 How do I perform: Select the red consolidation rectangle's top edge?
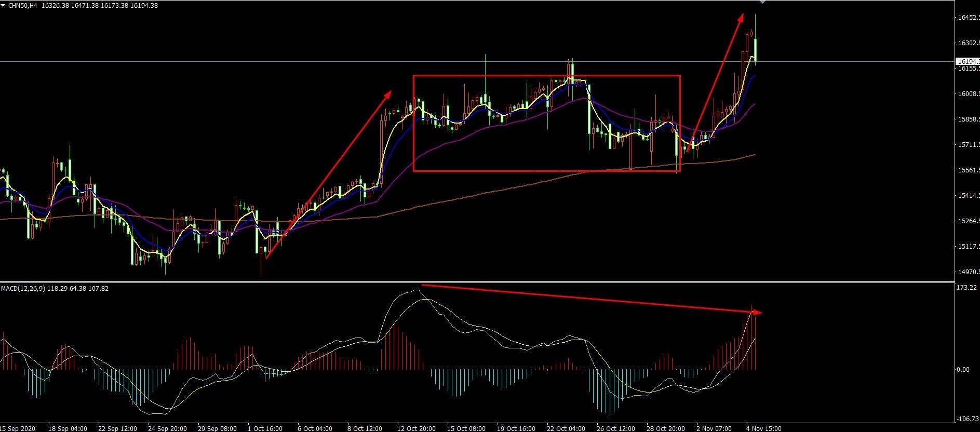[x=546, y=76]
